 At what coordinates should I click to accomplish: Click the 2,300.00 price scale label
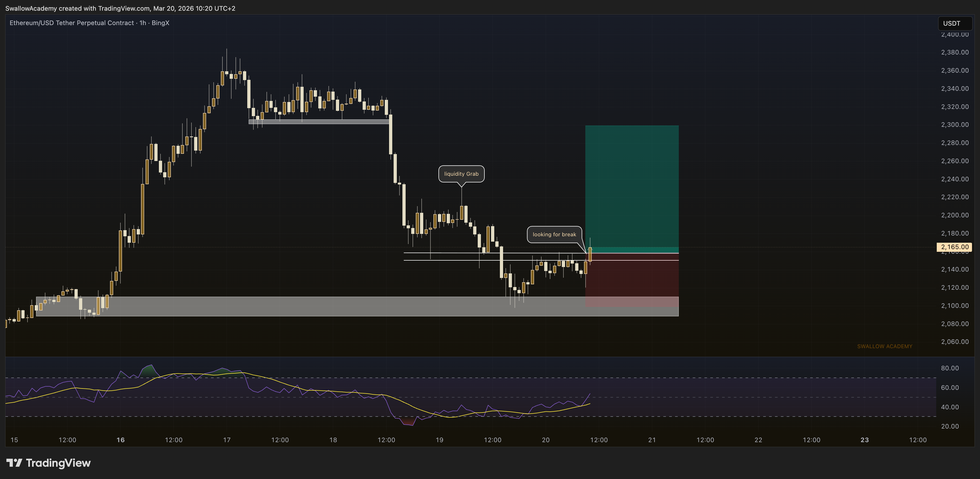[955, 124]
